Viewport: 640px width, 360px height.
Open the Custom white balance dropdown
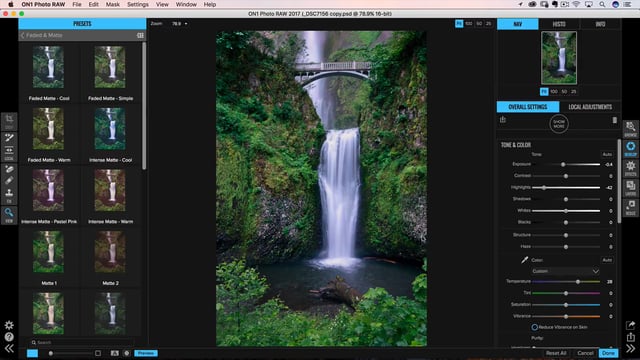tap(565, 271)
